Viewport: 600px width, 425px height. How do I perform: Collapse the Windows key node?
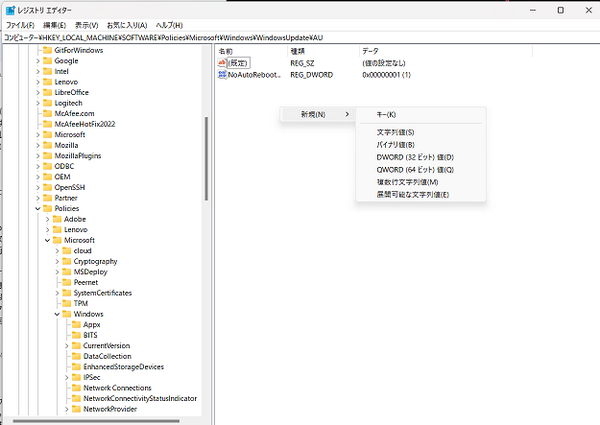pyautogui.click(x=56, y=314)
